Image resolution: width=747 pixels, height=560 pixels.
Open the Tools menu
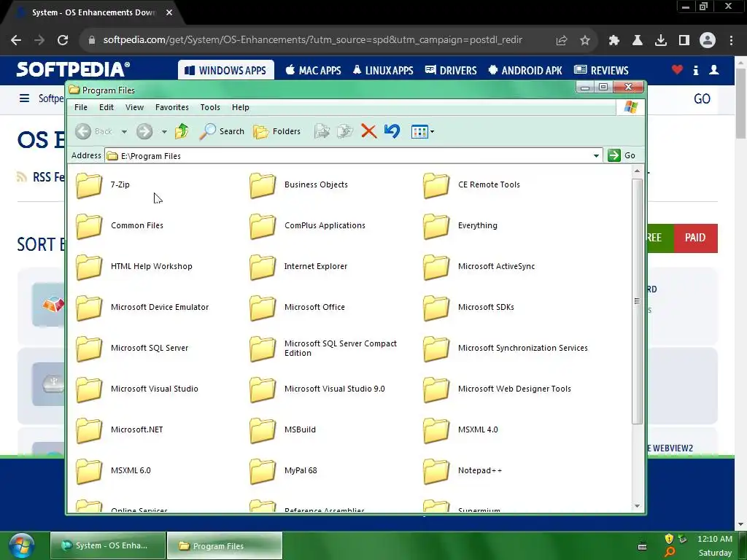click(x=210, y=108)
